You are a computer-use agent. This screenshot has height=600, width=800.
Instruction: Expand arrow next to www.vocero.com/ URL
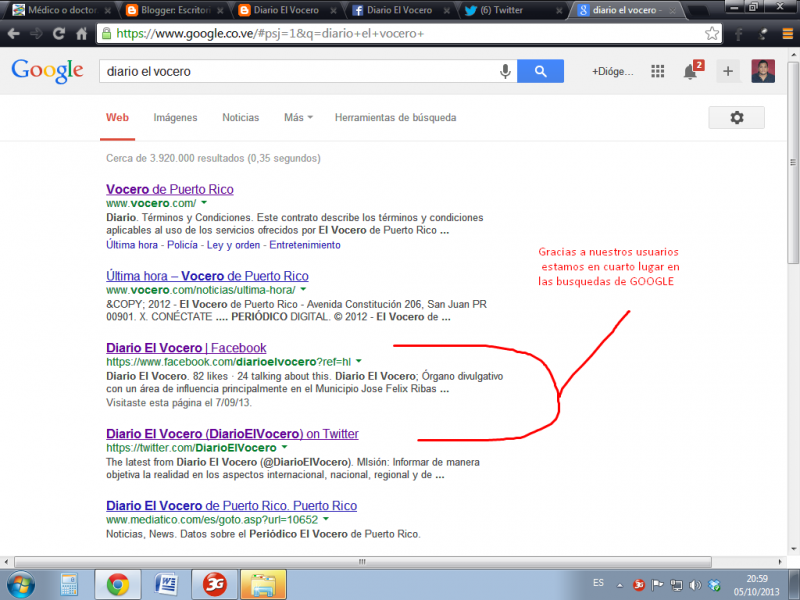coord(204,203)
